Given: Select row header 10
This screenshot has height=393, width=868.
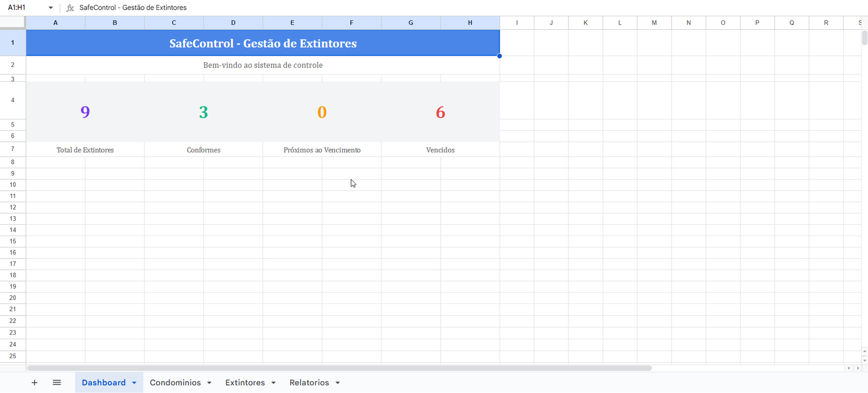Looking at the screenshot, I should point(12,185).
